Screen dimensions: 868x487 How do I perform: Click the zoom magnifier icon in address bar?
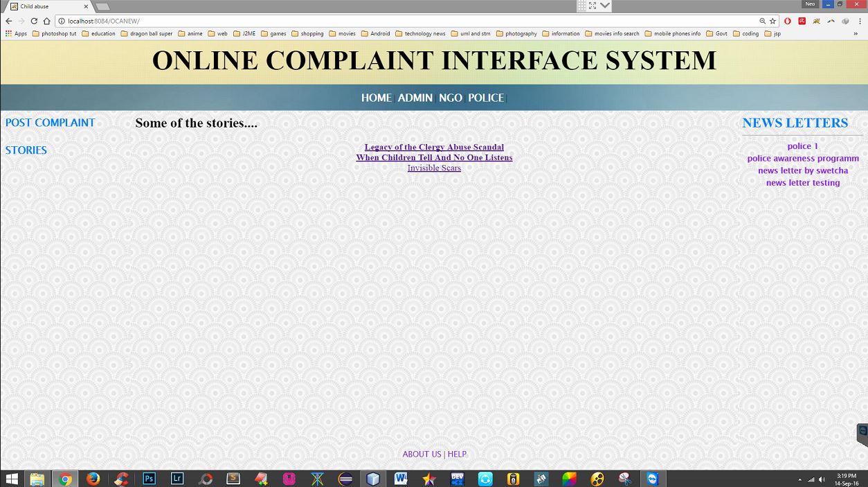pos(762,21)
